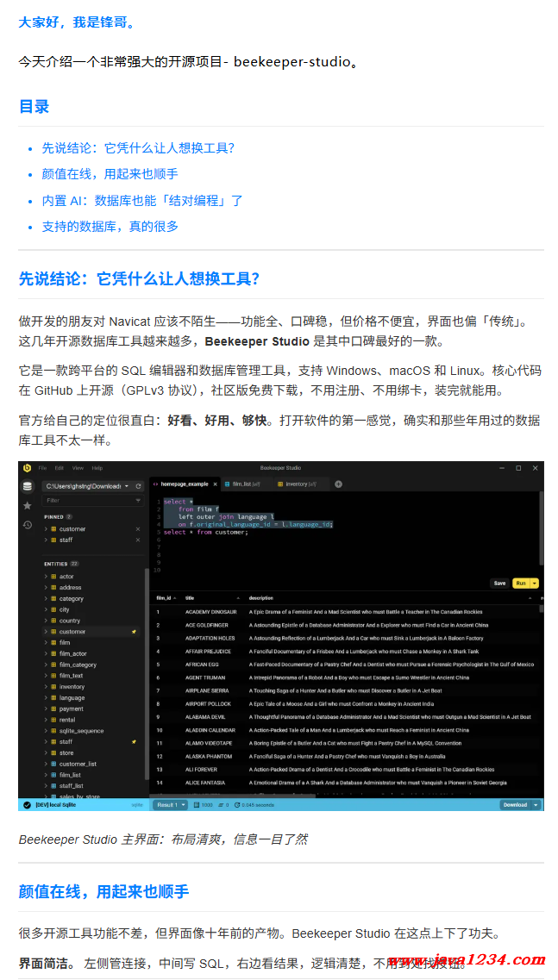Click the filter funnel icon in Filter box

(138, 501)
